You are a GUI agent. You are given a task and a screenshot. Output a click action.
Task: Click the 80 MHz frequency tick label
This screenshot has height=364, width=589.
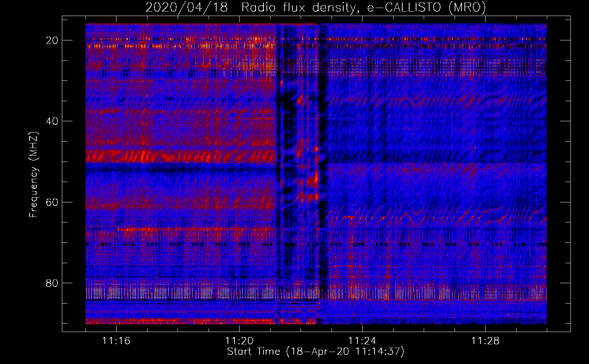[52, 283]
